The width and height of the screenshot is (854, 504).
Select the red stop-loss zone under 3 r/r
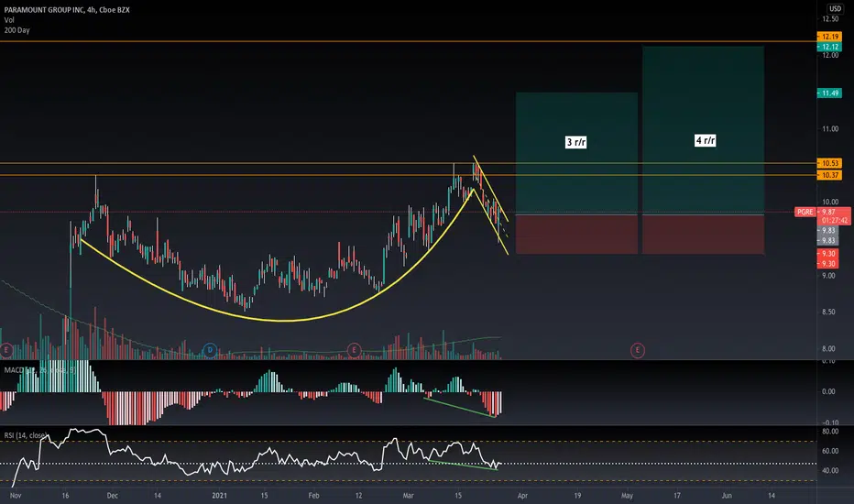pos(576,235)
